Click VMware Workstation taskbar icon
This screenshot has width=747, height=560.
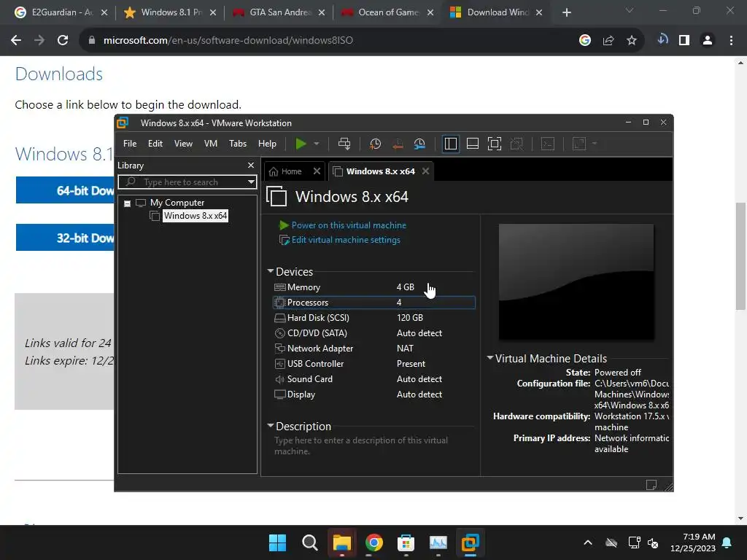[471, 542]
